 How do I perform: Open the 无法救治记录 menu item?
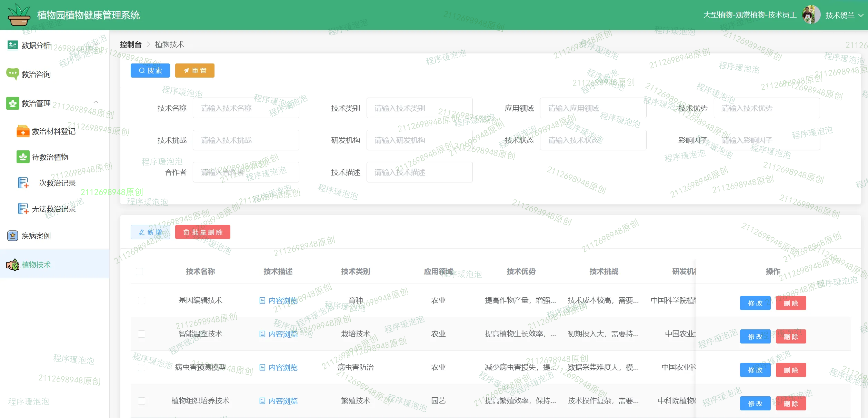[53, 209]
